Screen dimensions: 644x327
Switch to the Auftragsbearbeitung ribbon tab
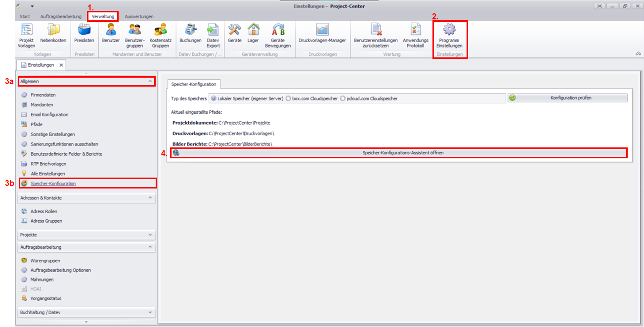(60, 16)
